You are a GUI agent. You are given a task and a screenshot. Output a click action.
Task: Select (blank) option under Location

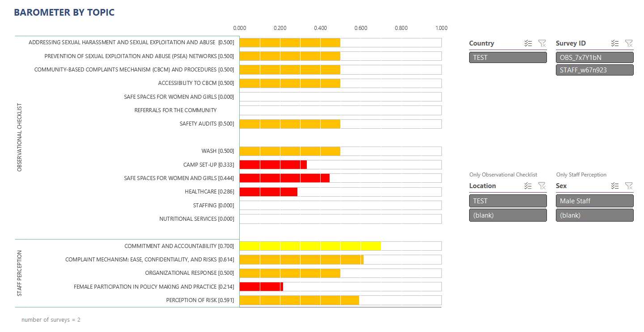click(508, 215)
